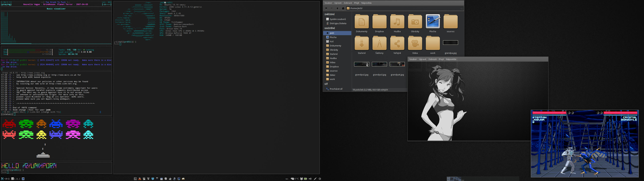Launch Dropbox from the panel launcher
The image size is (644, 181).
tap(153, 179)
